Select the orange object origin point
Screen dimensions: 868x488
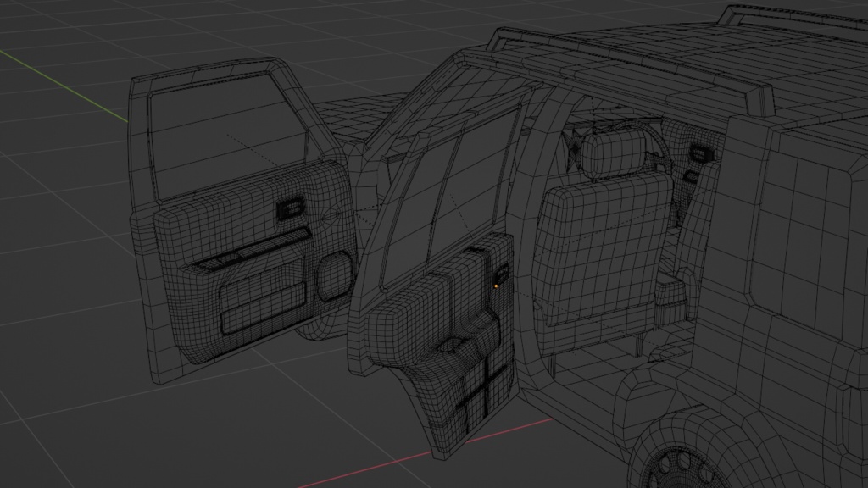pos(496,285)
